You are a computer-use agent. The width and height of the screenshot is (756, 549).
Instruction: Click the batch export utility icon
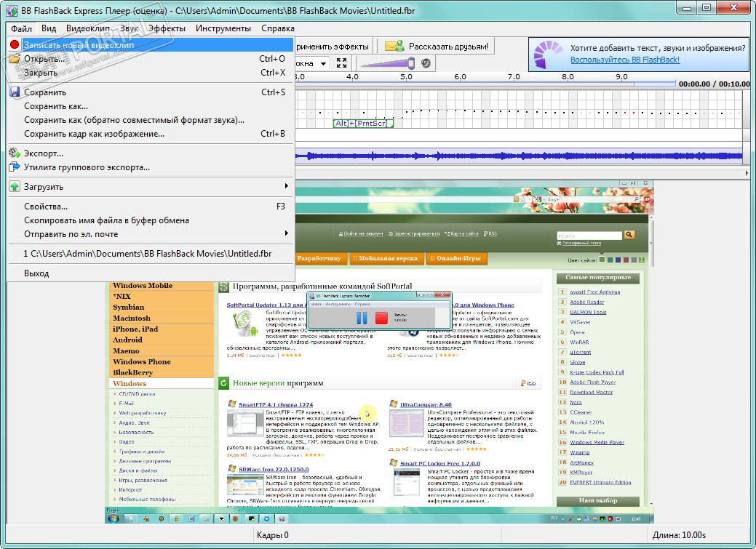[x=15, y=167]
